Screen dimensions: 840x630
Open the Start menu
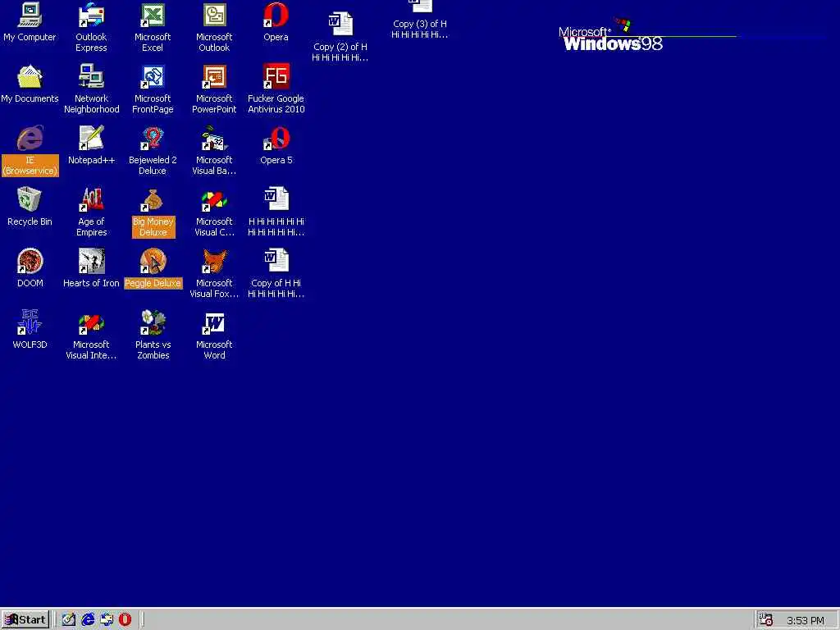[x=25, y=620]
